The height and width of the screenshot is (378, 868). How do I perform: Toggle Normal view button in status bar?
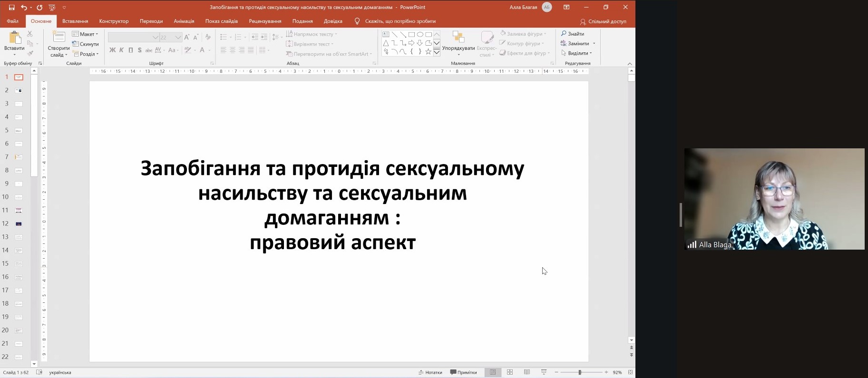pos(493,372)
